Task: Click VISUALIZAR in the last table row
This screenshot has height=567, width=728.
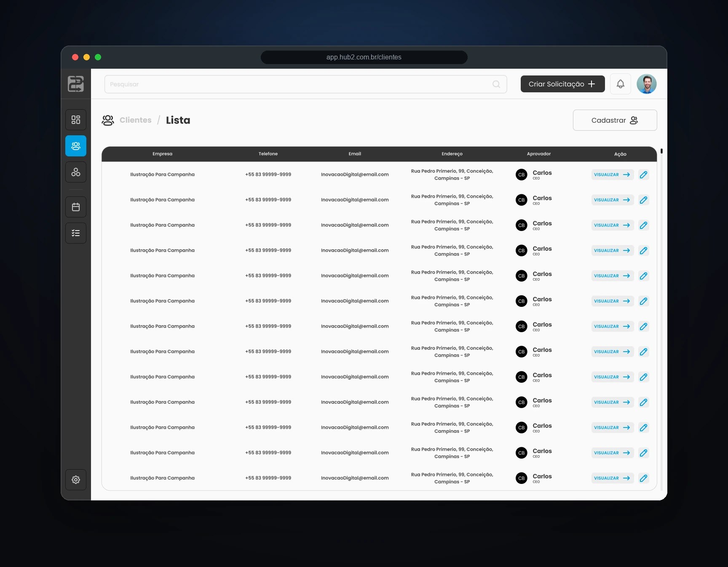Action: point(613,478)
